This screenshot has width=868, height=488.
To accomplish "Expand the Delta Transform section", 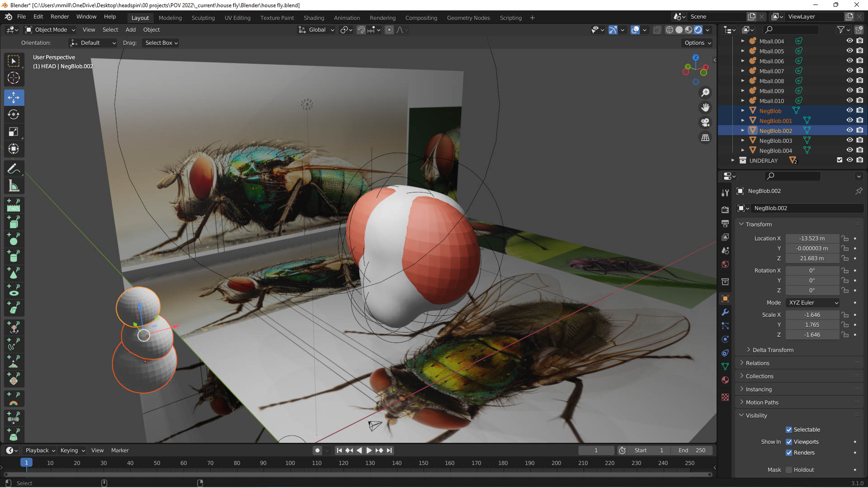I will pos(773,350).
